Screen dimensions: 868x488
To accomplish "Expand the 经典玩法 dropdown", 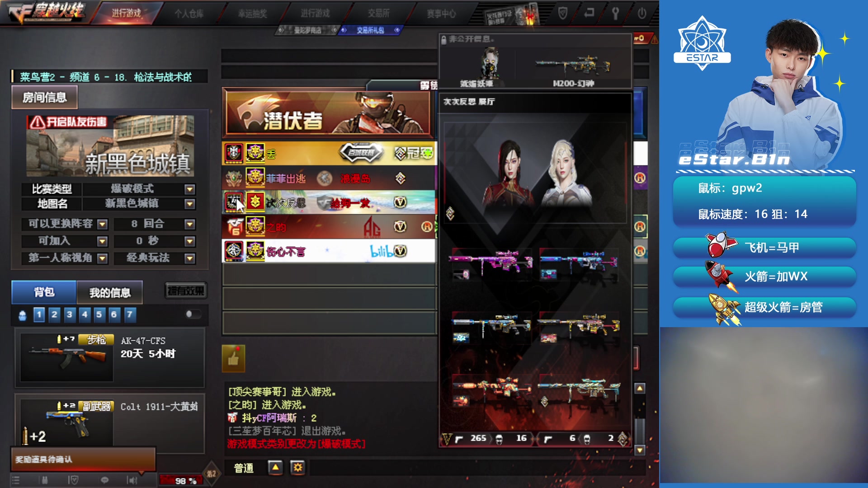I will pos(190,258).
